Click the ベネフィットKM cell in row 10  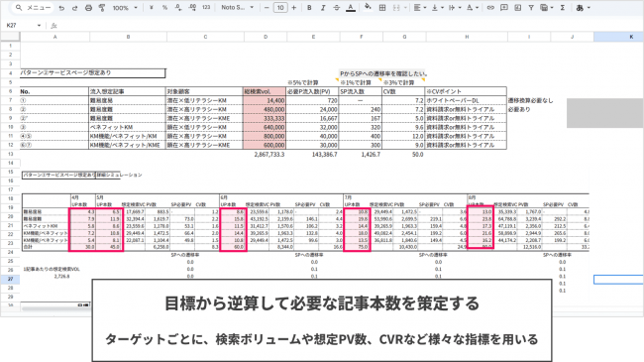[x=128, y=127]
